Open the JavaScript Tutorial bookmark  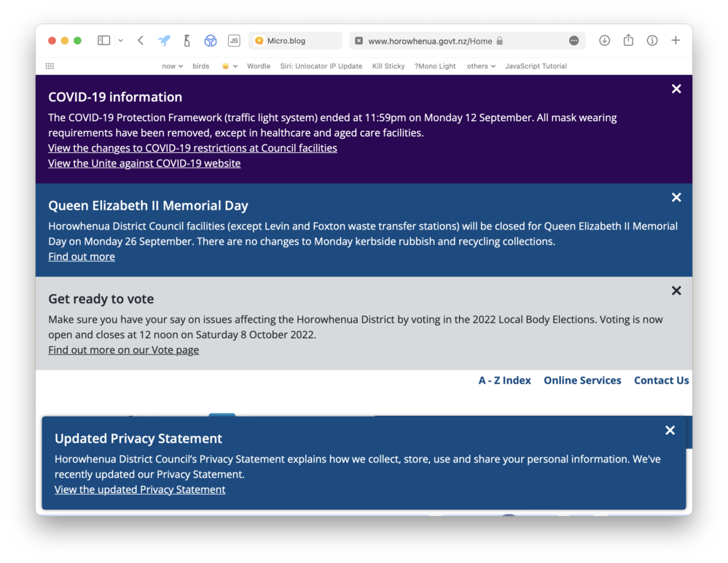(536, 66)
